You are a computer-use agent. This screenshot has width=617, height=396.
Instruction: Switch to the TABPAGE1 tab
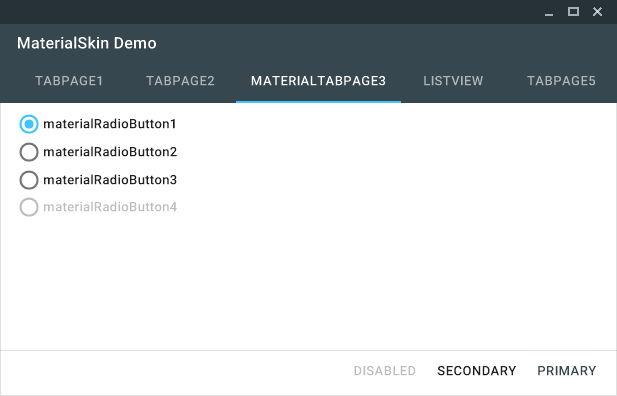pos(69,81)
